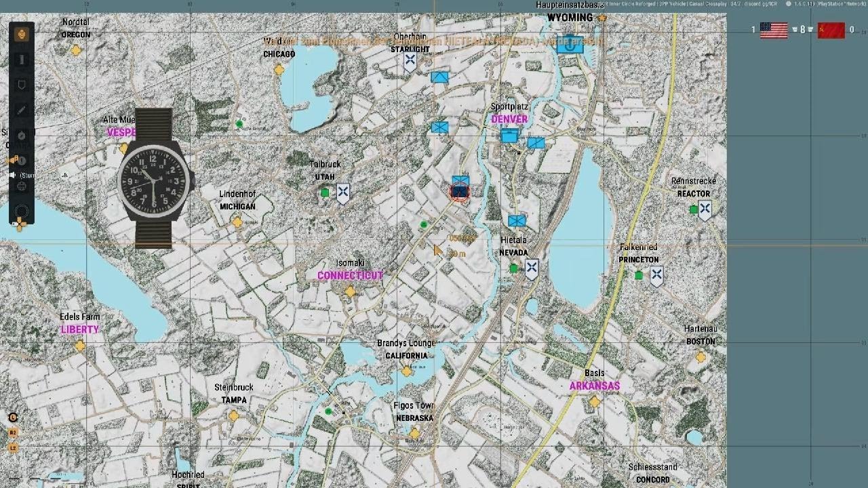The width and height of the screenshot is (868, 488).
Task: Click the REACTOR location label
Action: pos(694,194)
